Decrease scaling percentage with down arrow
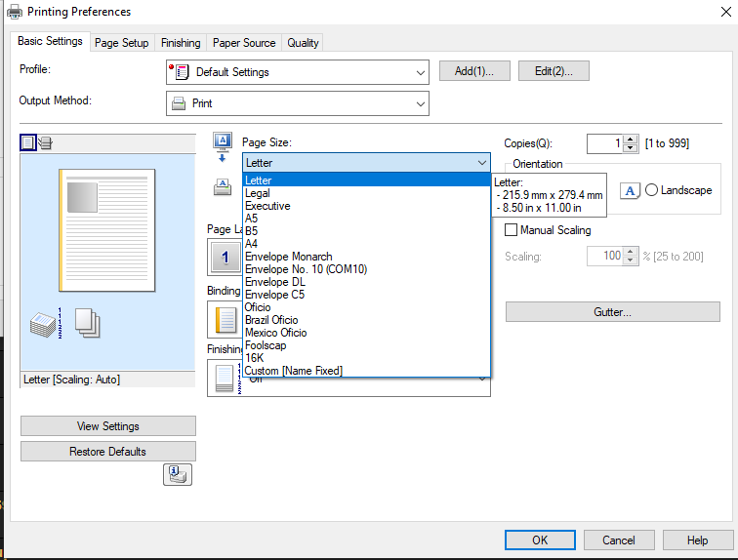738x560 pixels. pos(631,260)
